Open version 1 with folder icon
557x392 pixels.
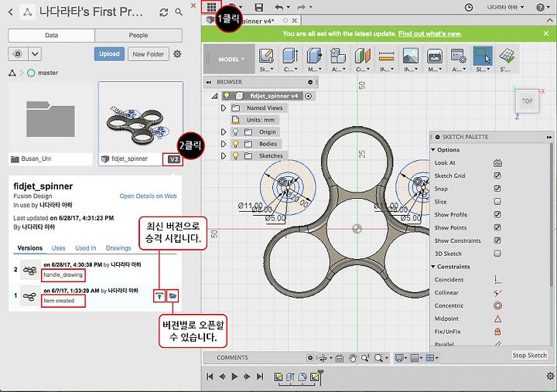pos(173,296)
